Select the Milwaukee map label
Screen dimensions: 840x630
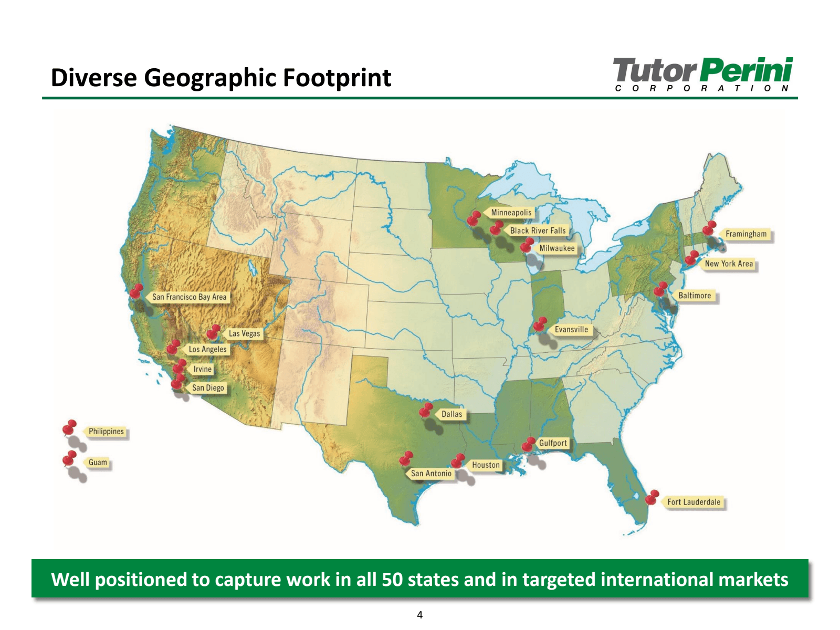coord(555,248)
